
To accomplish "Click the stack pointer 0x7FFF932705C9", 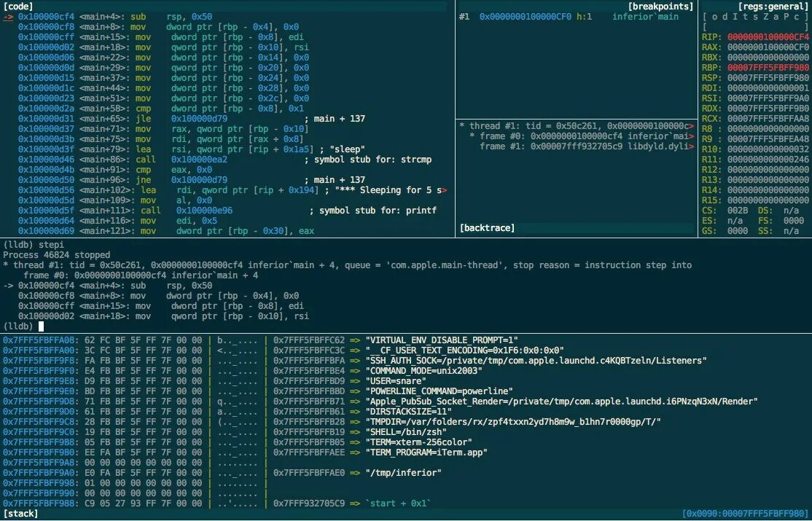I will point(308,504).
